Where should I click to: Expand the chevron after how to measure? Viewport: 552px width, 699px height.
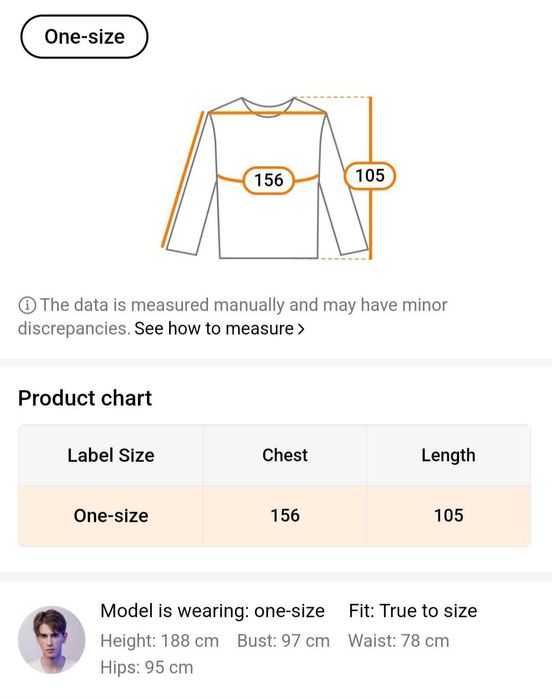tap(301, 329)
